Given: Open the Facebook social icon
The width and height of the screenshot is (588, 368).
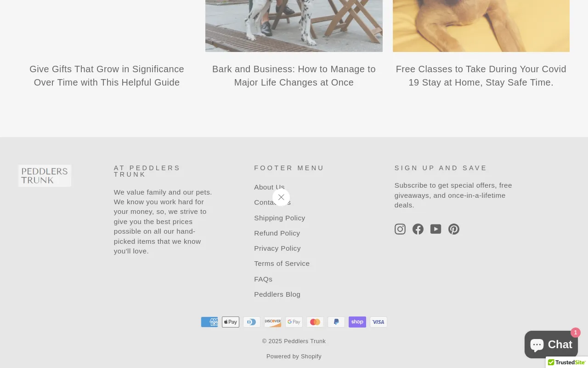Looking at the screenshot, I should pyautogui.click(x=418, y=229).
